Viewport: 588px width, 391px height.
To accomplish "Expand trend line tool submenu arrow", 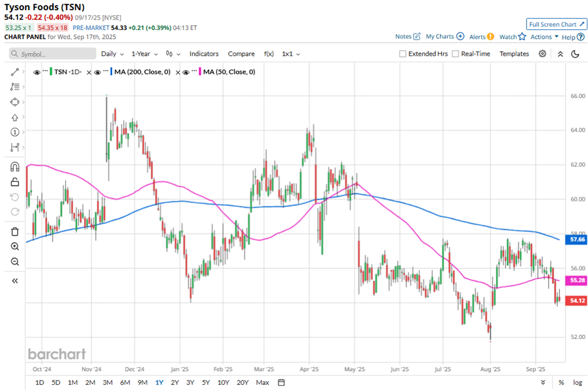I will point(23,71).
